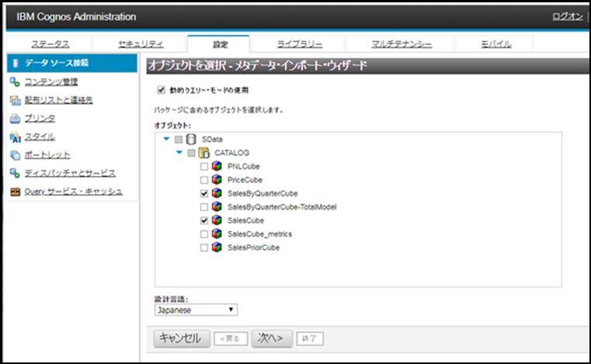Select the CATALOG tree label

pos(231,153)
